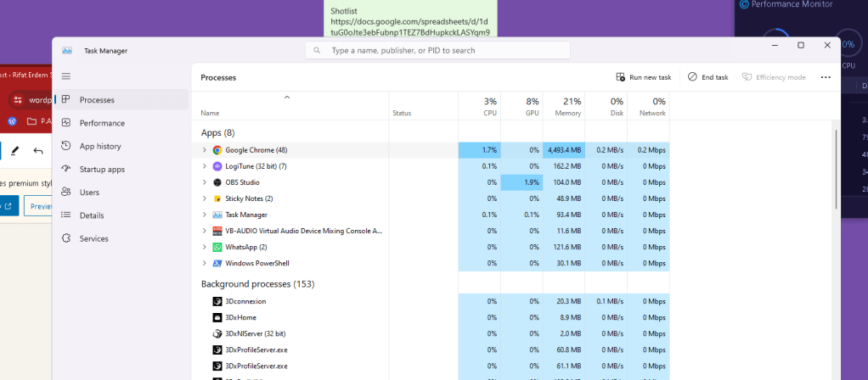Image resolution: width=868 pixels, height=380 pixels.
Task: Switch to the Details tab
Action: click(x=121, y=215)
